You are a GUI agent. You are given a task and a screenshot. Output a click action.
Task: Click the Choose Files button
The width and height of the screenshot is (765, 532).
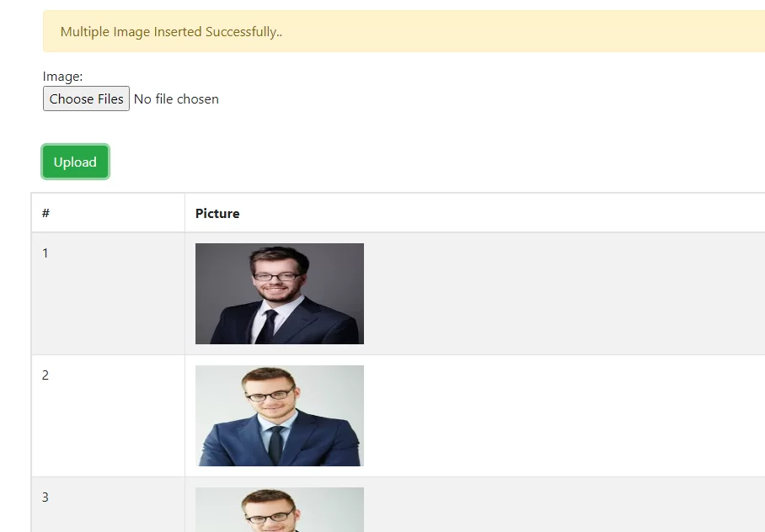[86, 98]
